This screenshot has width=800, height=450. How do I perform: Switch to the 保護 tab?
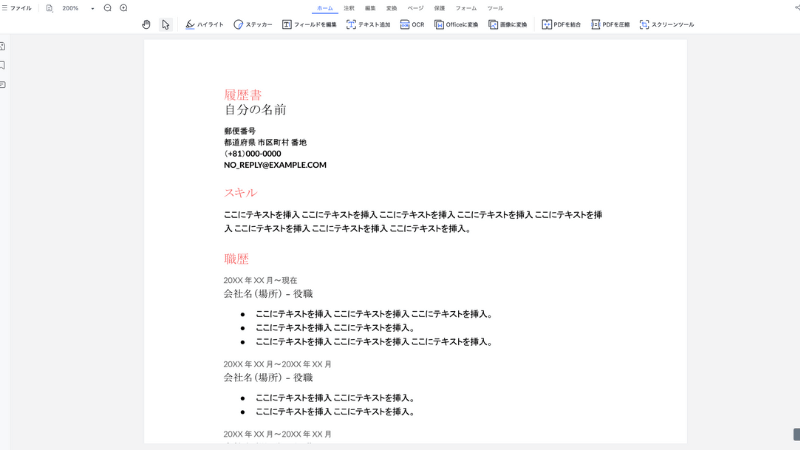click(439, 8)
